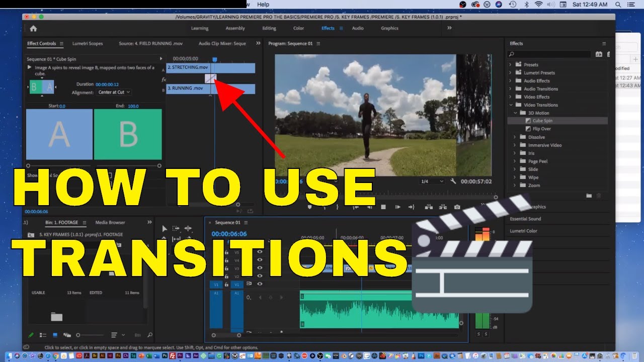Screen dimensions: 644x362
Task: Click the transition Start value 0.0
Action: (x=62, y=107)
